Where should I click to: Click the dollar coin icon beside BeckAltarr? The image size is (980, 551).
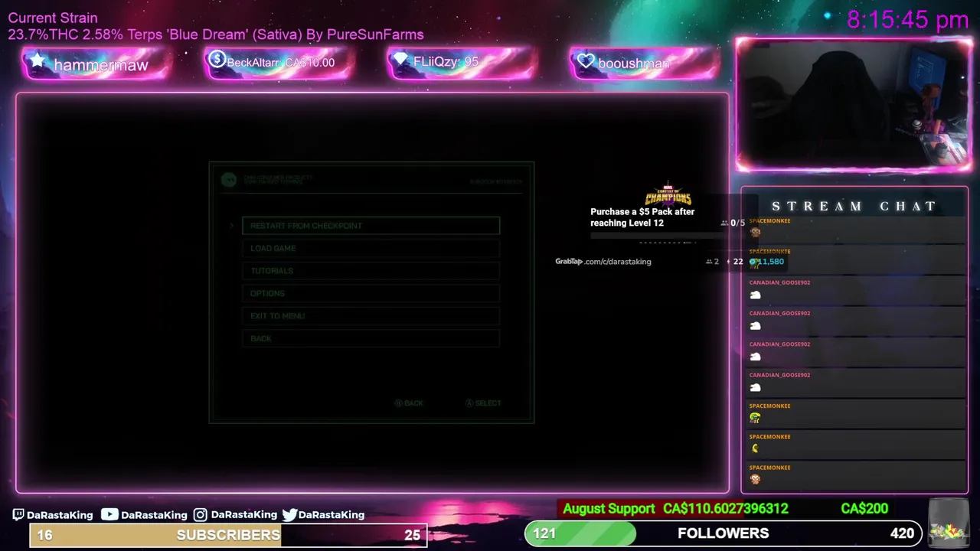coord(217,60)
